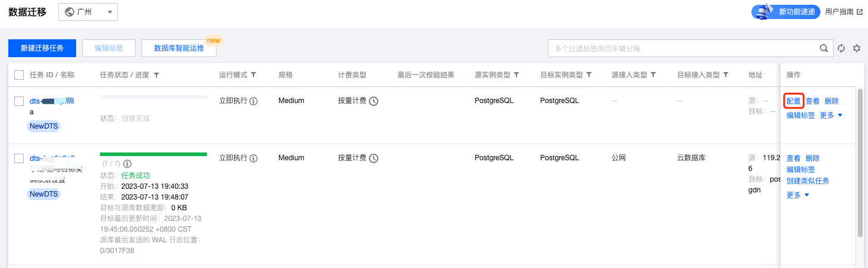Check the first task row checkbox
This screenshot has height=268, width=868.
point(19,101)
